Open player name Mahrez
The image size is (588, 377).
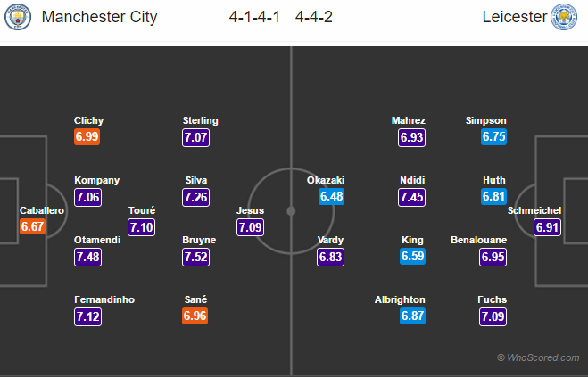[409, 121]
